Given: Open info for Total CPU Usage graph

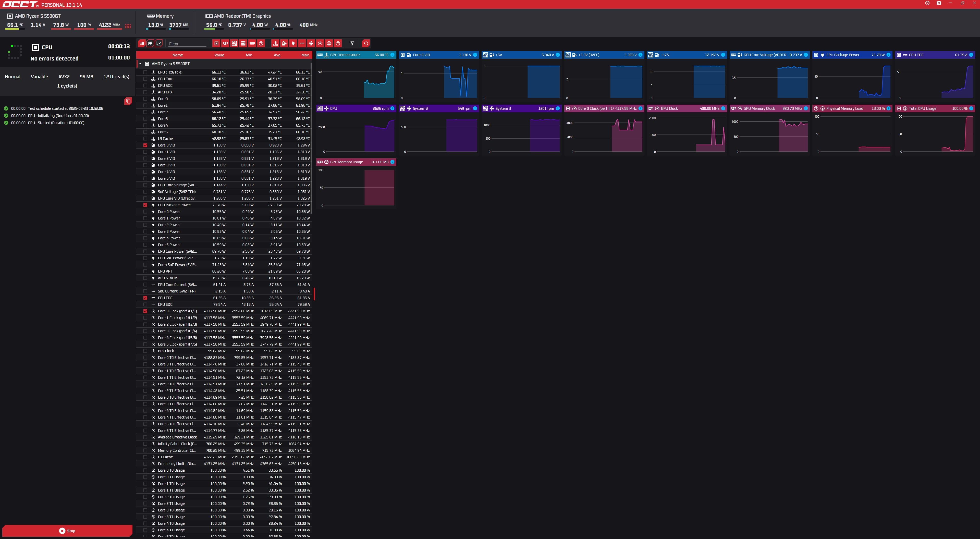Looking at the screenshot, I should pos(971,108).
